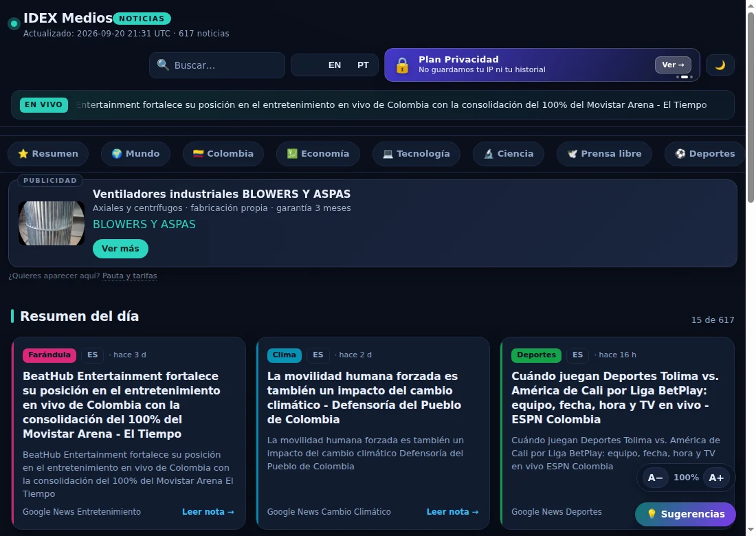756x536 pixels.
Task: Open the Colombia tab
Action: pos(223,154)
